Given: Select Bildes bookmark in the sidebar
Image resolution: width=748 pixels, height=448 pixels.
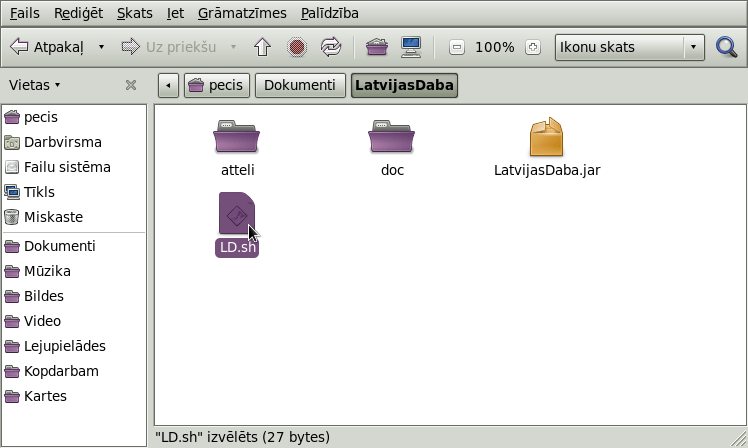Looking at the screenshot, I should (x=74, y=296).
